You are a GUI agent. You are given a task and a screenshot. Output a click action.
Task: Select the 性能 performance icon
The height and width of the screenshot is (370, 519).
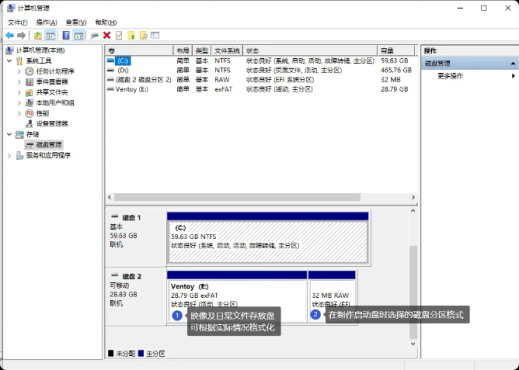point(29,113)
